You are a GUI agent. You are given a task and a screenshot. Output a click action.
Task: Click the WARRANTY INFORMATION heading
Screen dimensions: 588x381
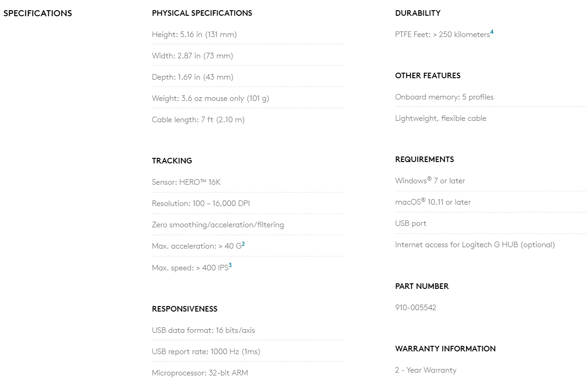click(x=445, y=349)
